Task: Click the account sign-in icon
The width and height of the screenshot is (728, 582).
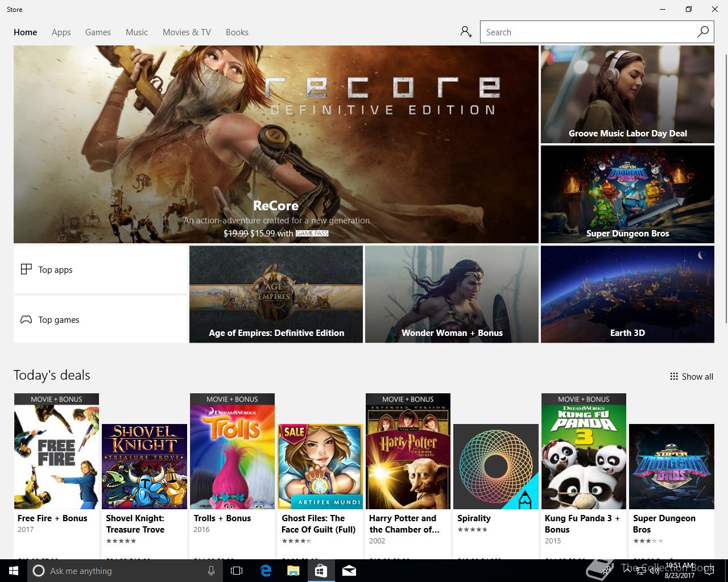Action: (x=466, y=32)
